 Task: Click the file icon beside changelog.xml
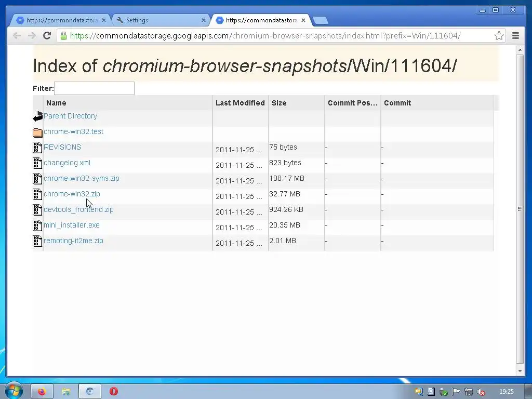pos(37,163)
